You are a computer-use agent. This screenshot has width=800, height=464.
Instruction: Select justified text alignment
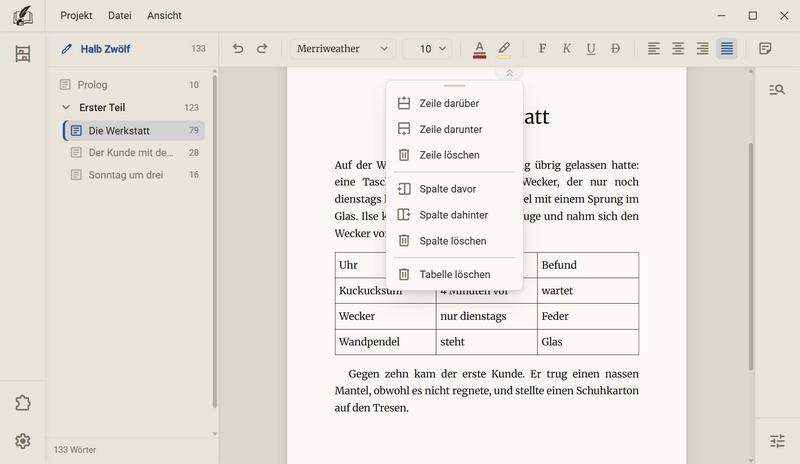(x=727, y=48)
